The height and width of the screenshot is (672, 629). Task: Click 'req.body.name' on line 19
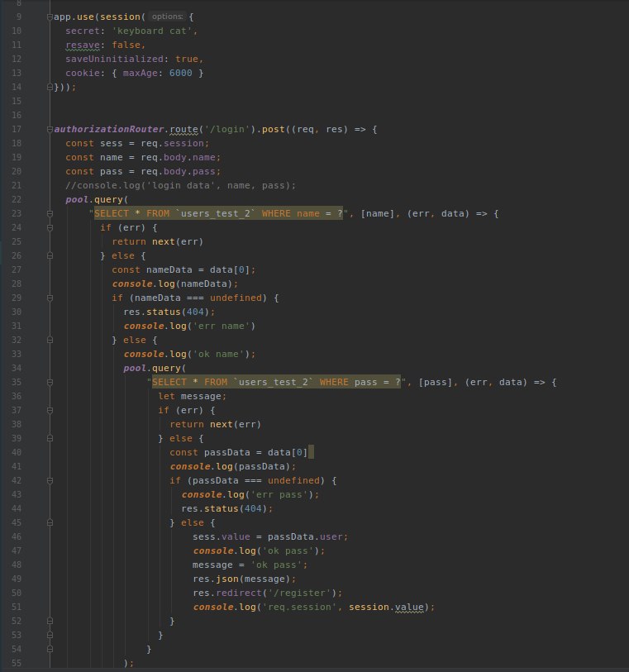(178, 157)
